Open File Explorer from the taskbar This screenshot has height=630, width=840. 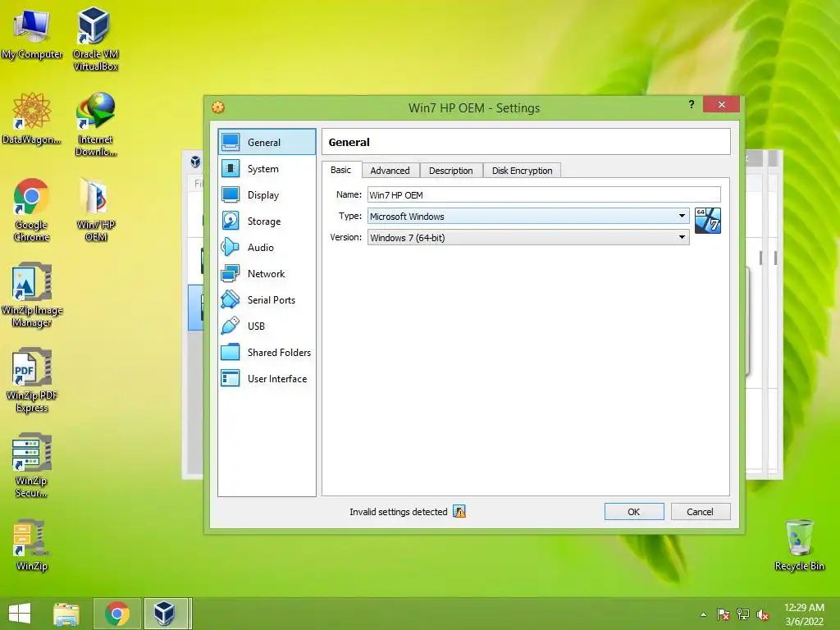[66, 614]
